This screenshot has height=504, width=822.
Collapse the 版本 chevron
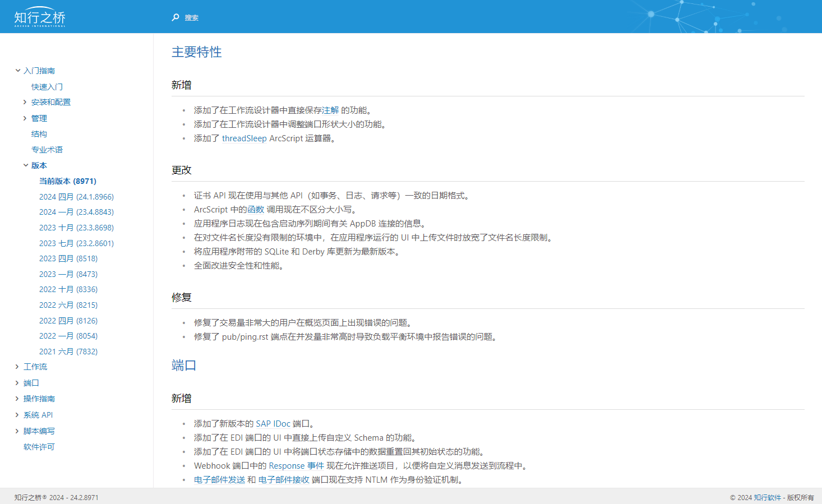(26, 165)
